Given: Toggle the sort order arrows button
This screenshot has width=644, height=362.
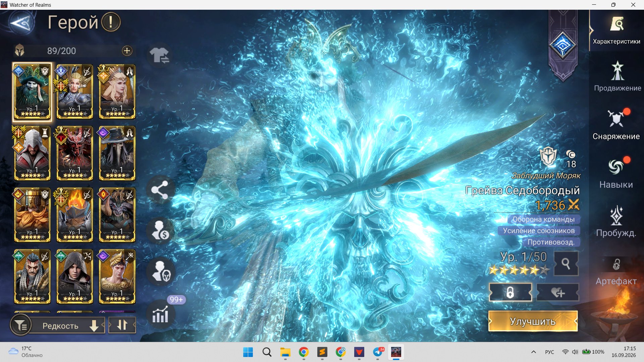Looking at the screenshot, I should 122,325.
